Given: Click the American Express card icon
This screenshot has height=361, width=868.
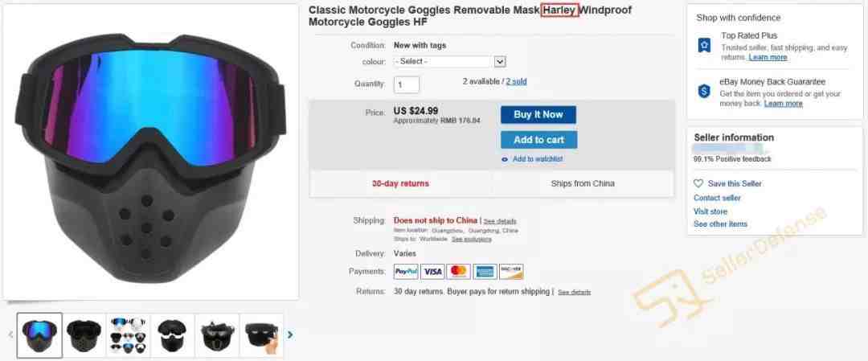Looking at the screenshot, I should pyautogui.click(x=485, y=272).
